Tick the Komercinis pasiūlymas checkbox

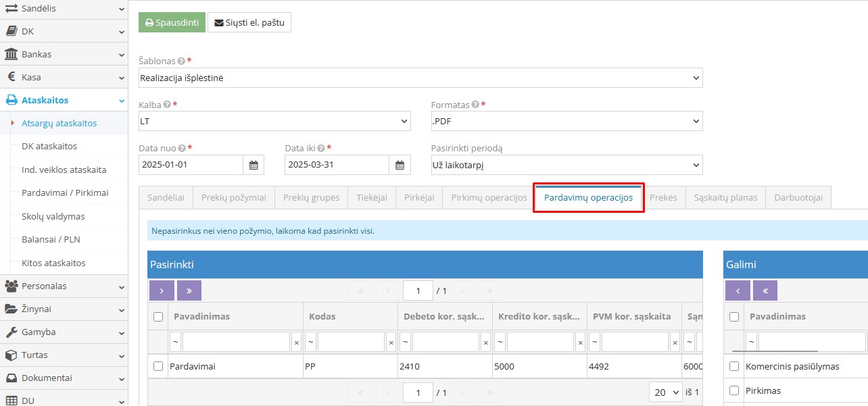click(x=734, y=366)
